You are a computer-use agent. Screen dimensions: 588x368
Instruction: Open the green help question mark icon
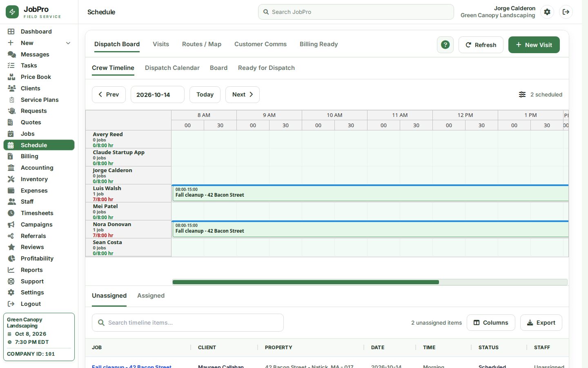click(445, 45)
